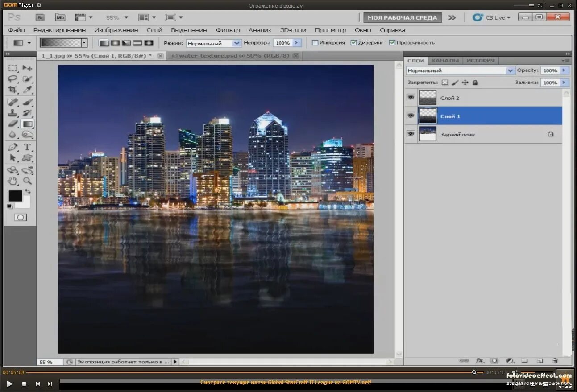Click the fx layer style icon

pyautogui.click(x=480, y=360)
